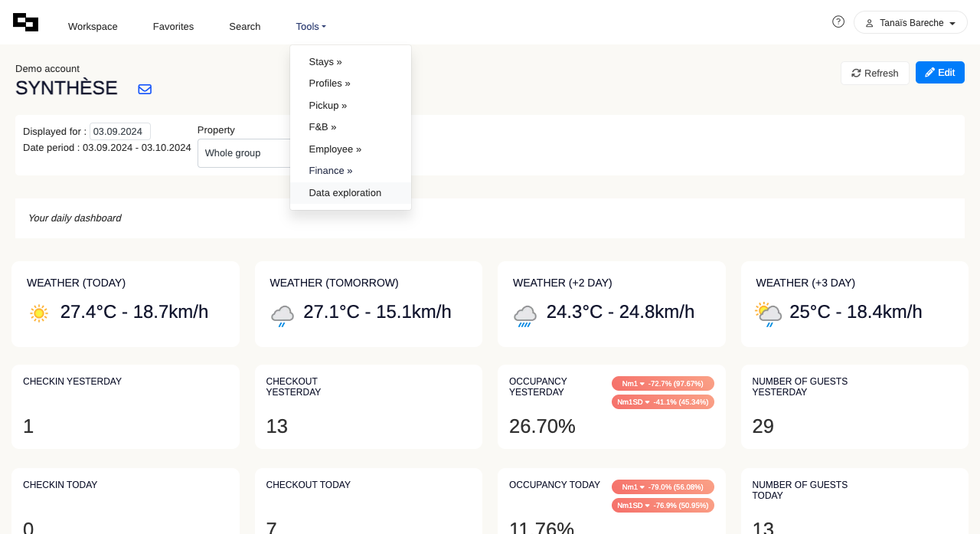Open the Favorites menu item
This screenshot has height=534, width=980.
pos(173,27)
